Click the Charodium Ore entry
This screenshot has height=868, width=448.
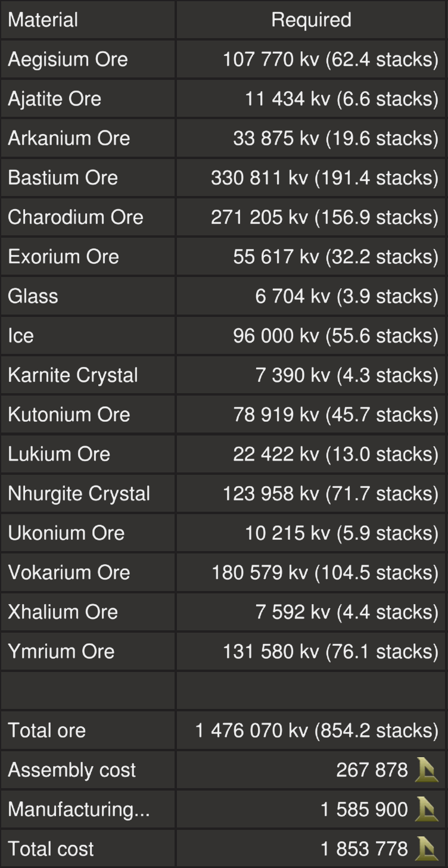[75, 217]
